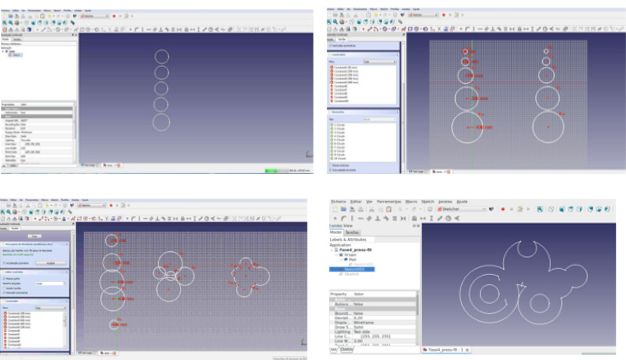Set front view in bottom-right window
626x360 pixels.
[562, 210]
